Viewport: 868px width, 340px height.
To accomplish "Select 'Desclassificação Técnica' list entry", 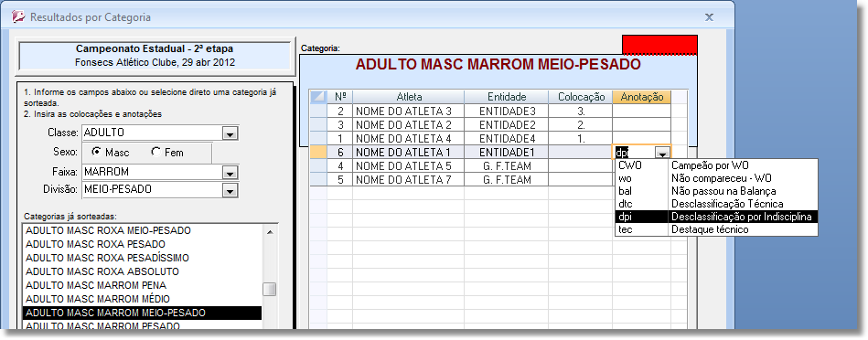I will (716, 204).
